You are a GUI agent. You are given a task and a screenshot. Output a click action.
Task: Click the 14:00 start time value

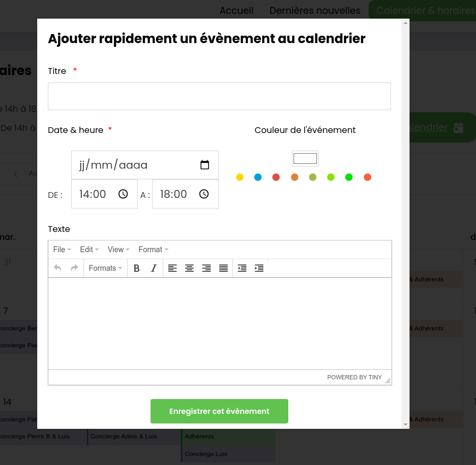pos(93,194)
